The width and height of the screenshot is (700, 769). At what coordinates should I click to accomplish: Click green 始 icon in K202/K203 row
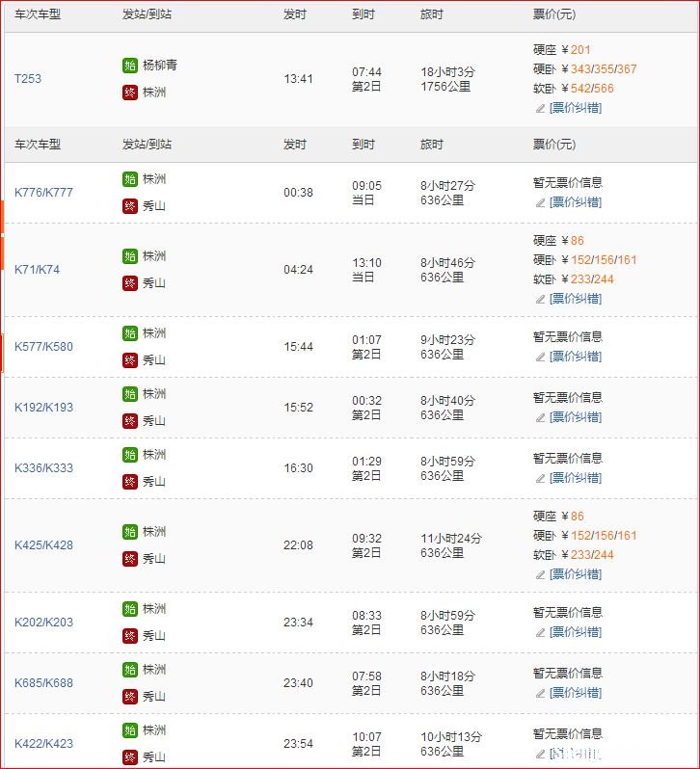[130, 609]
